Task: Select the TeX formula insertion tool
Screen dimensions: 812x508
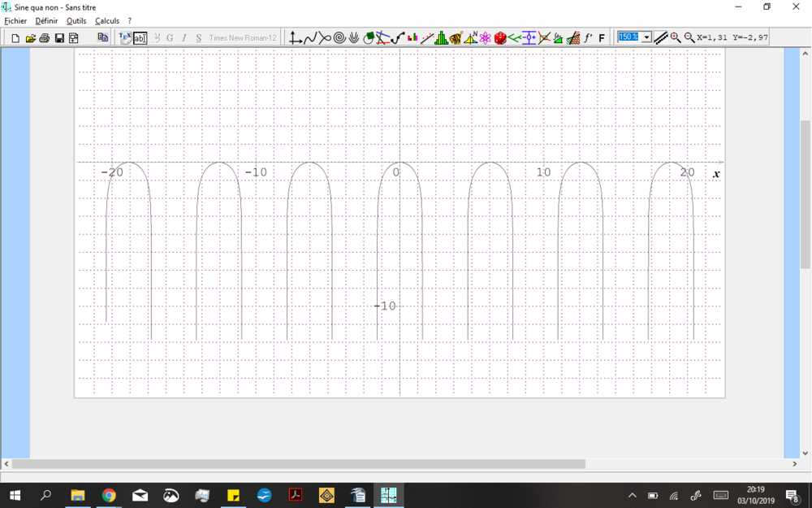Action: click(125, 38)
